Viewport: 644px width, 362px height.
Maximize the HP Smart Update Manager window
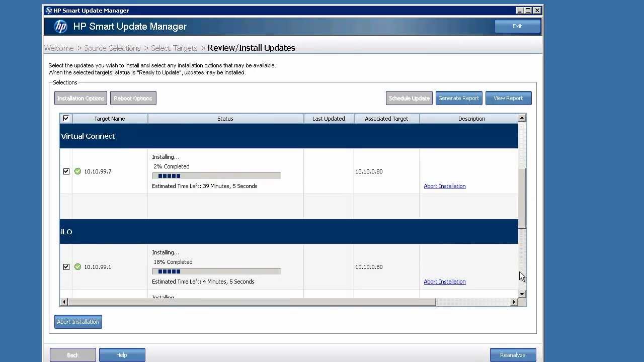[x=528, y=11]
